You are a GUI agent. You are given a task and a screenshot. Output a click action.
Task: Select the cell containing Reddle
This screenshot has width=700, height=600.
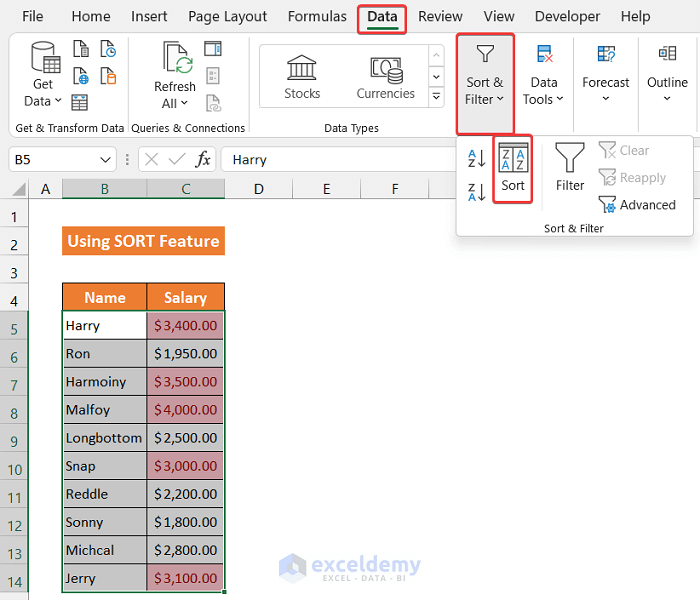point(104,494)
